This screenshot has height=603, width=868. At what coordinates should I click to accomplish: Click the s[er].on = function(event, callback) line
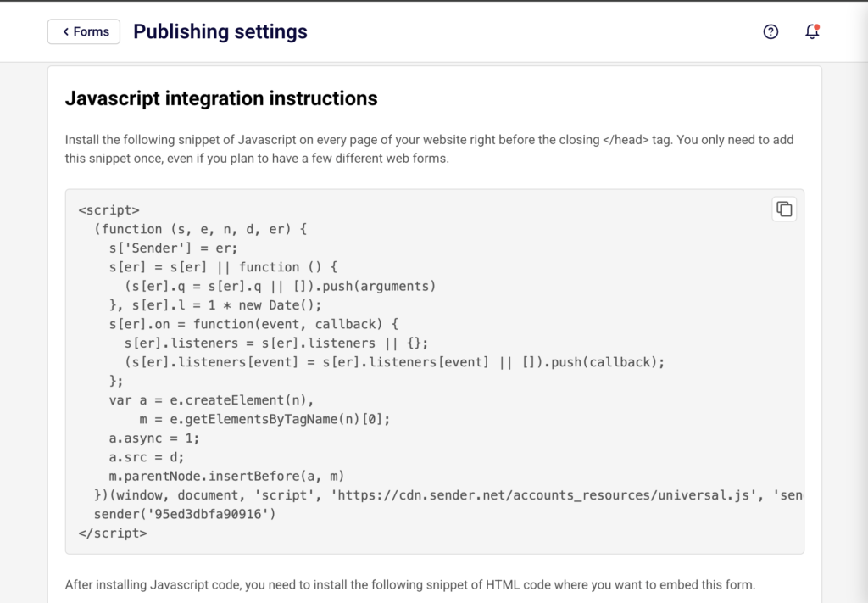point(253,325)
